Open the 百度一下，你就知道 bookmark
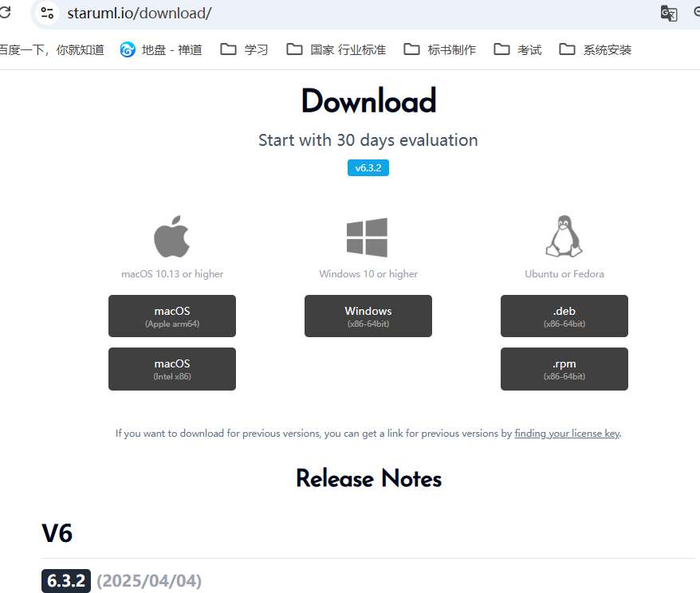700x593 pixels. tap(52, 49)
